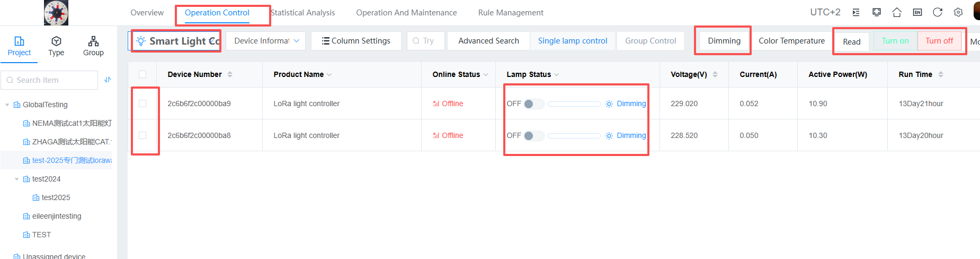Click the brightness slider for device 2c6b6f2c00000ba9
The width and height of the screenshot is (980, 259).
(574, 104)
